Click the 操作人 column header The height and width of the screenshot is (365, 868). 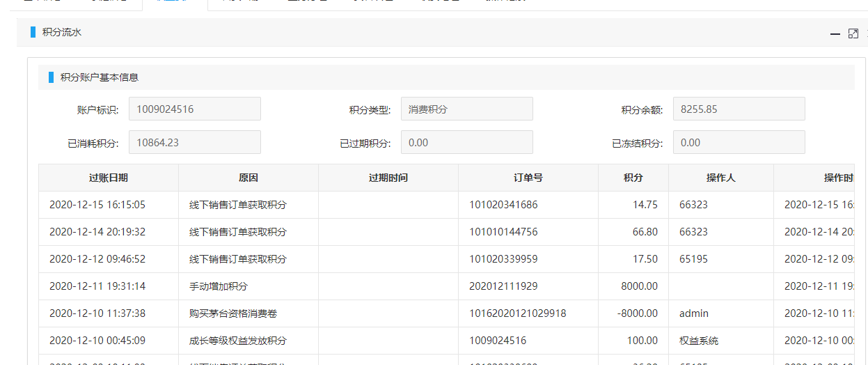(x=720, y=178)
